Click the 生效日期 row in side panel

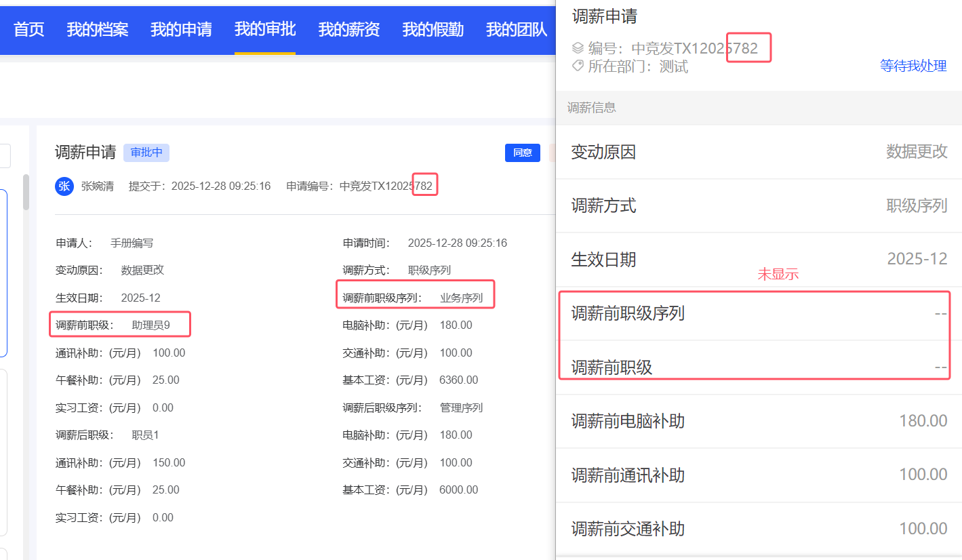[x=759, y=259]
